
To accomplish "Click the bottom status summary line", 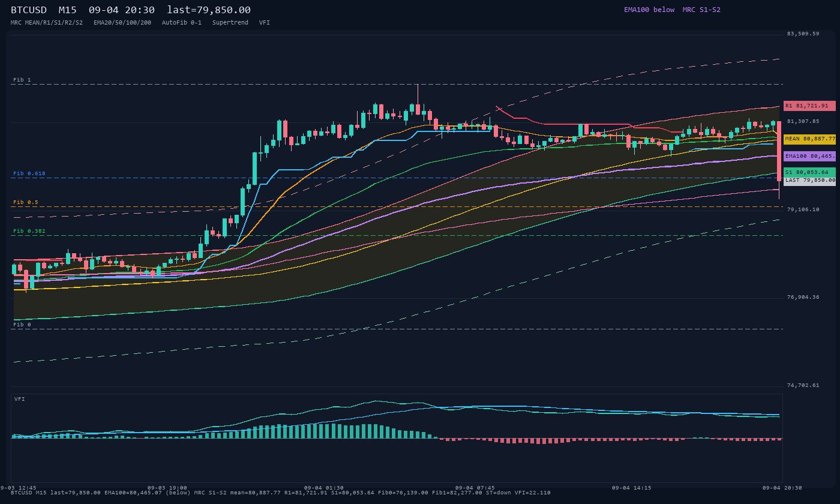I will tap(281, 493).
